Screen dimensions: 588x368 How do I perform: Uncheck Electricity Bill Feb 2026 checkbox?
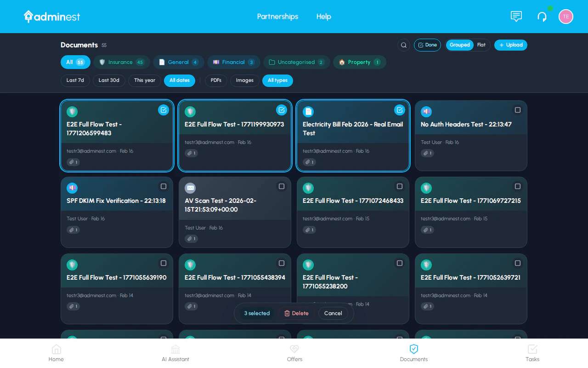click(x=400, y=110)
